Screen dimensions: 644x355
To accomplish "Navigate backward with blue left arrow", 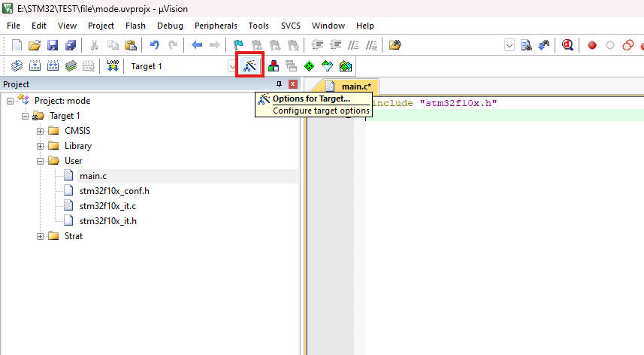I will pyautogui.click(x=197, y=45).
